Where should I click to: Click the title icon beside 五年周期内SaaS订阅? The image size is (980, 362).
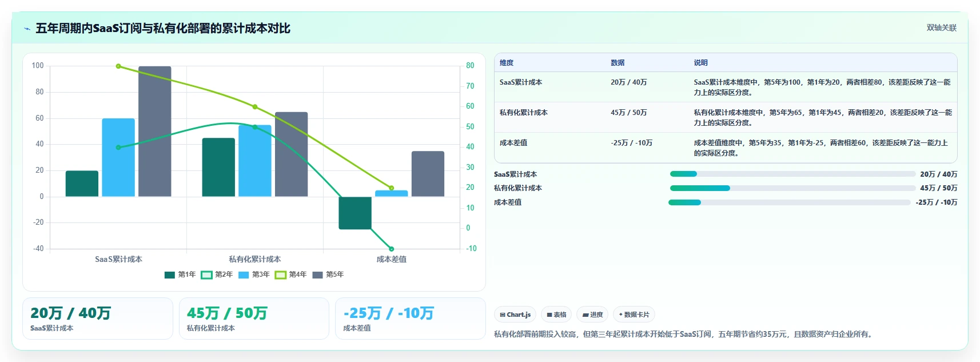point(27,29)
